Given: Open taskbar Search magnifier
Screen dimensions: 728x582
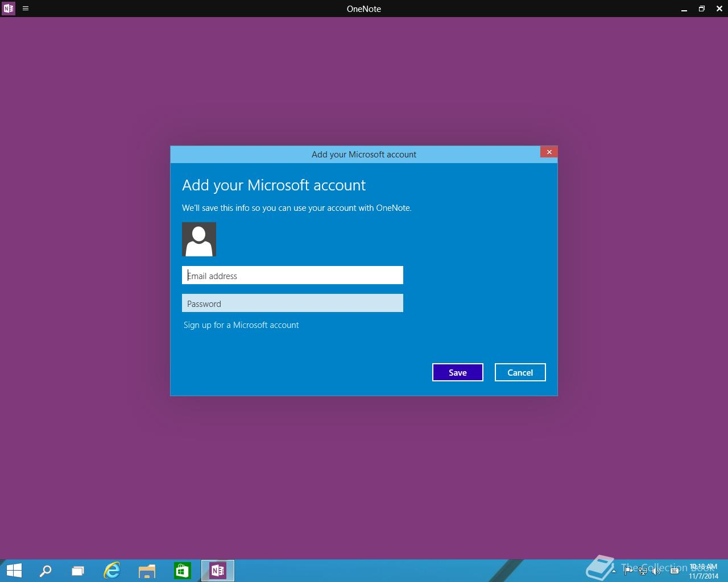Looking at the screenshot, I should [45, 571].
